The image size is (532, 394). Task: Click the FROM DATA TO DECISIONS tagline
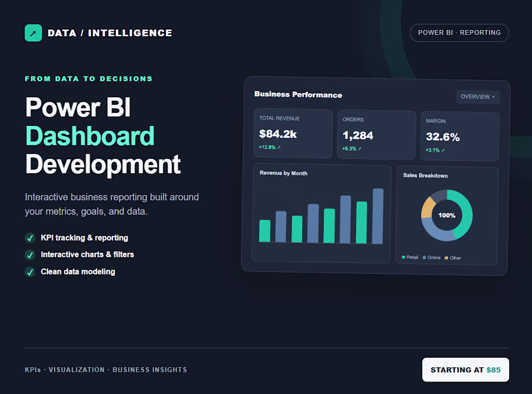[x=89, y=79]
